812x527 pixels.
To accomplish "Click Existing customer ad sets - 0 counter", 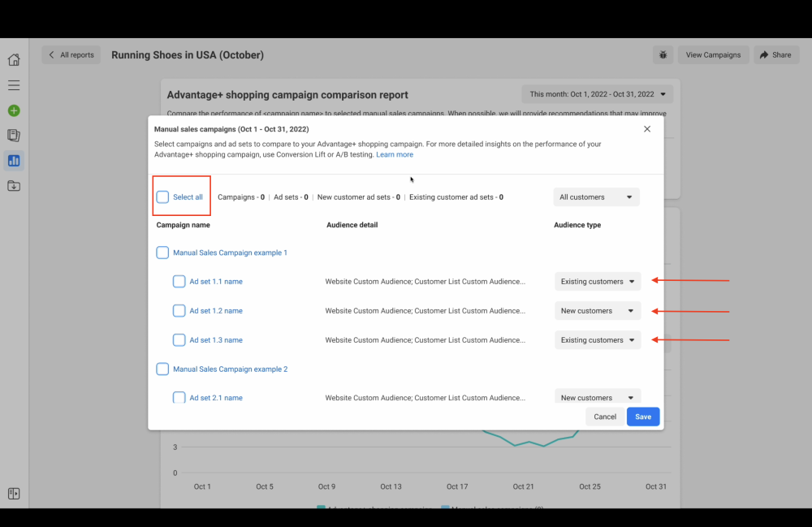I will pos(456,197).
